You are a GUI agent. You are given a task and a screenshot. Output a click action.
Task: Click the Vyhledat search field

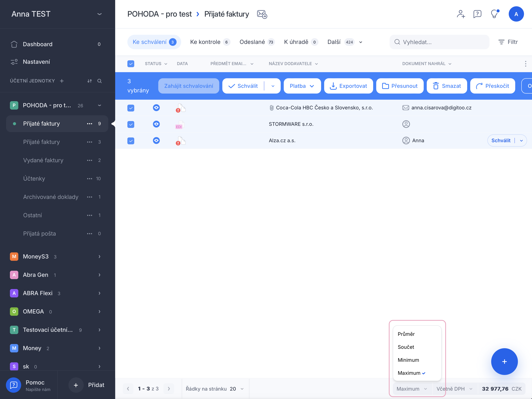(439, 42)
